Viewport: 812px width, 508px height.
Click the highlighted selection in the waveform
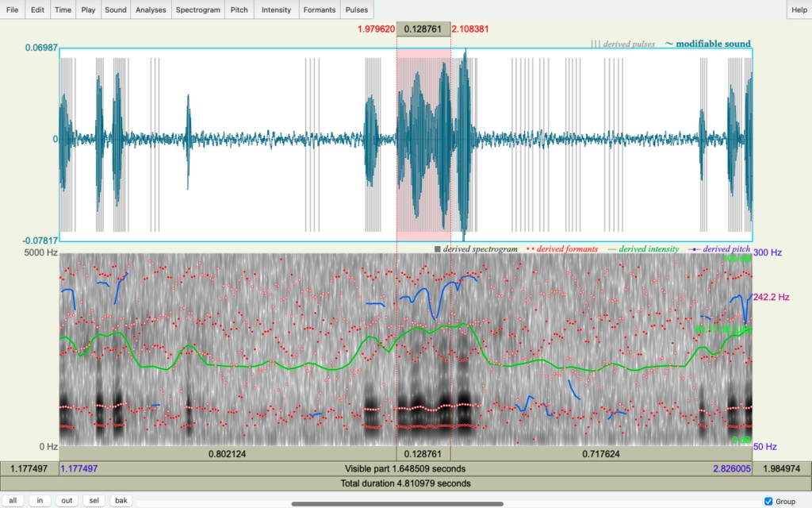[x=423, y=145]
